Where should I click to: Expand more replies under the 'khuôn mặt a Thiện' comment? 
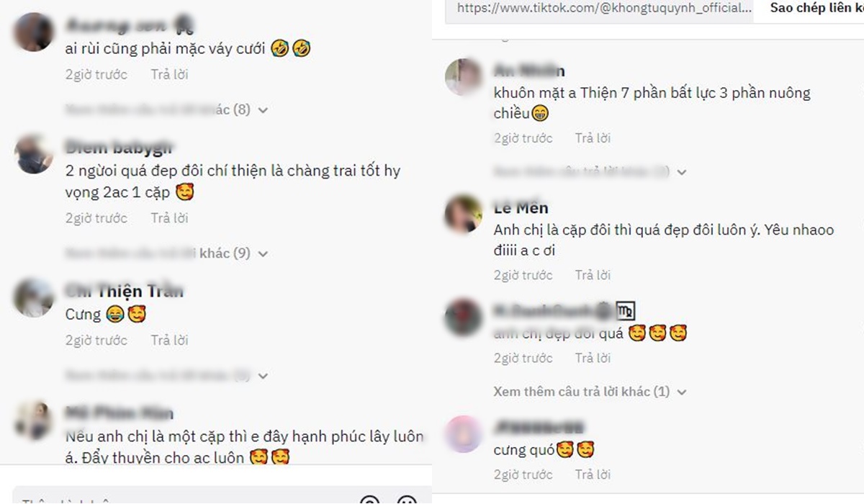[590, 172]
